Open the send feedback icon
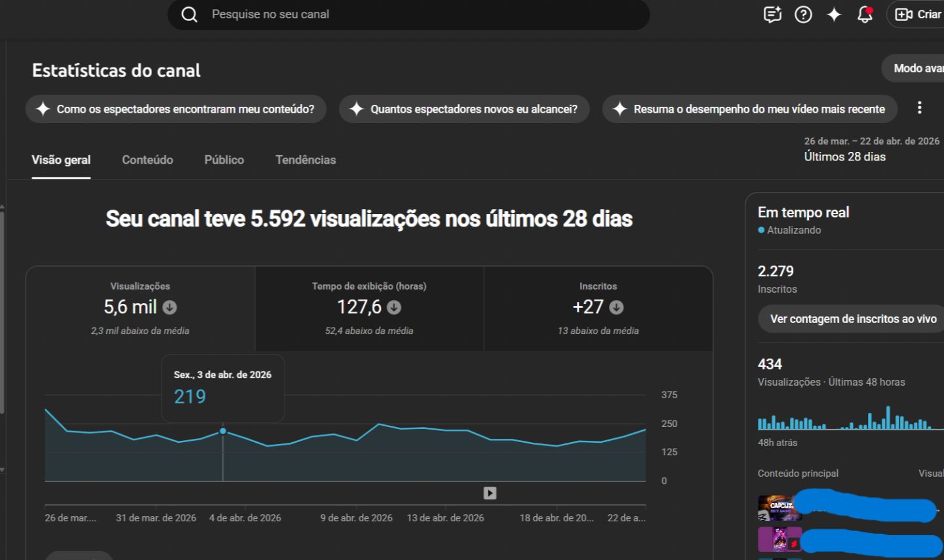944x560 pixels. [772, 14]
